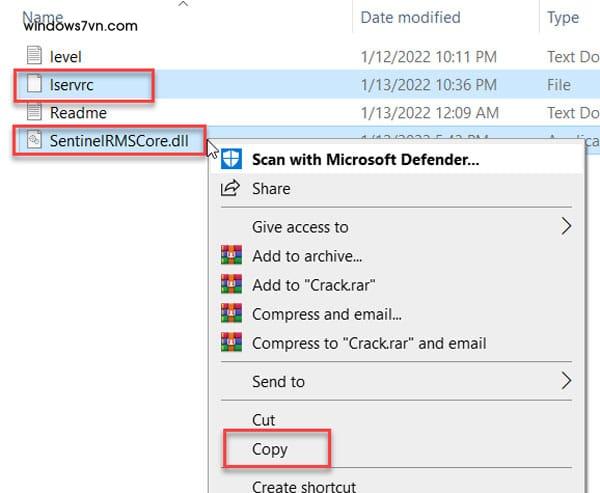This screenshot has height=493, width=600.
Task: Select the lservrc file name
Action: click(71, 85)
